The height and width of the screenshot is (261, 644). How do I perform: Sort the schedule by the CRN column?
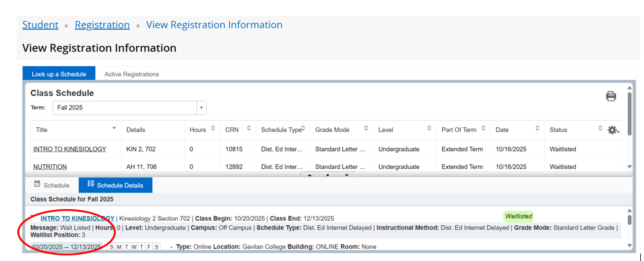click(249, 129)
